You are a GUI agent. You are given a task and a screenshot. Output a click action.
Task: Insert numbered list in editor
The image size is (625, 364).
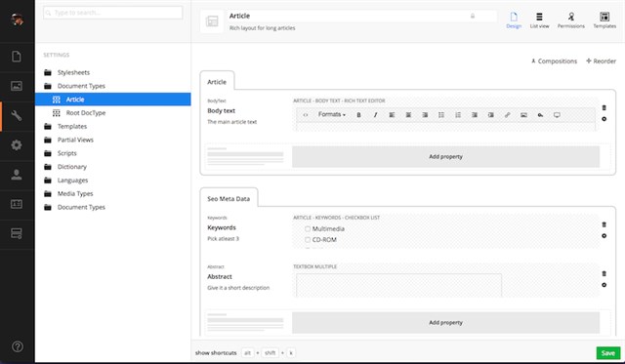(x=458, y=115)
